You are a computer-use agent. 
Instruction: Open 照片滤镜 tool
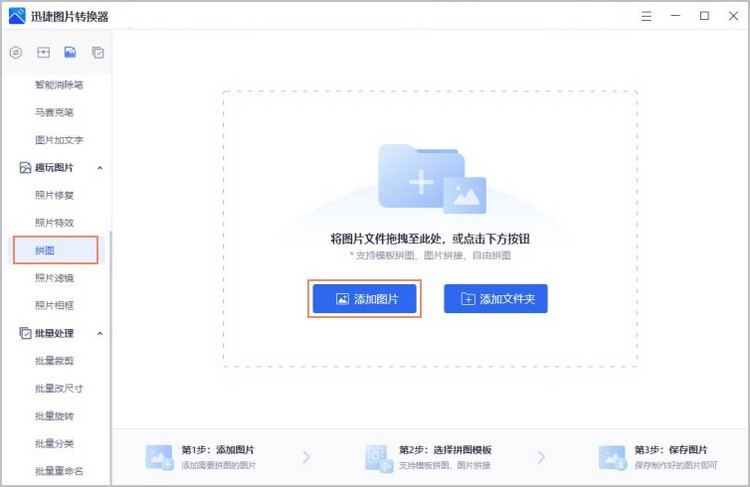click(x=54, y=278)
